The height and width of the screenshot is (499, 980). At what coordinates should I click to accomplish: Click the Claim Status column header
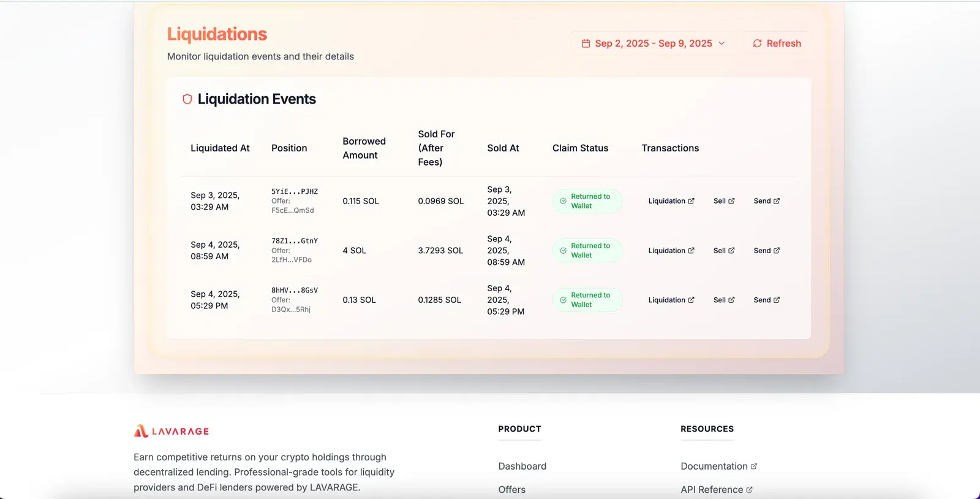pos(580,148)
